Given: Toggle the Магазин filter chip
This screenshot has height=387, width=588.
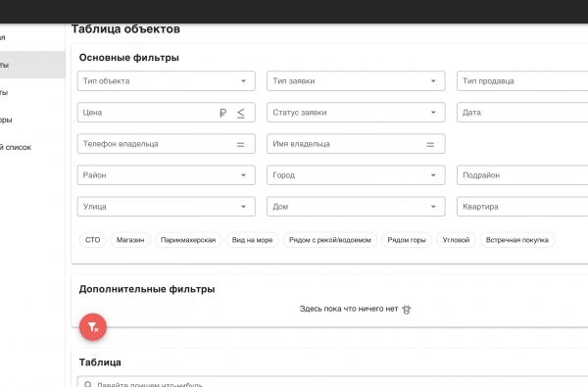Looking at the screenshot, I should [x=130, y=240].
